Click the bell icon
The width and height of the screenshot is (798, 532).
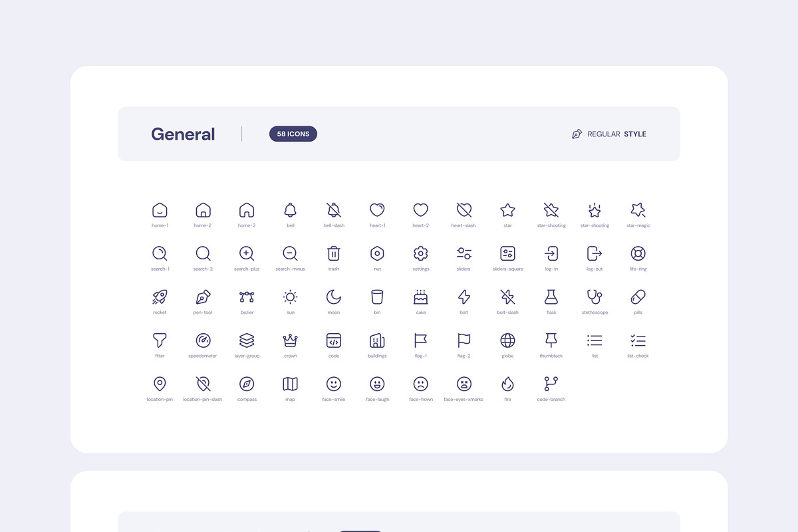(290, 210)
